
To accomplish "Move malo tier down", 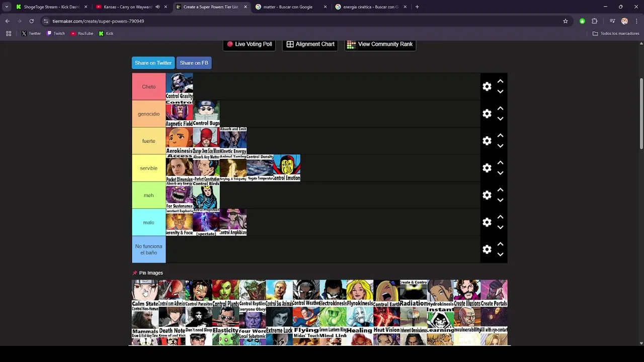I will pos(500,227).
